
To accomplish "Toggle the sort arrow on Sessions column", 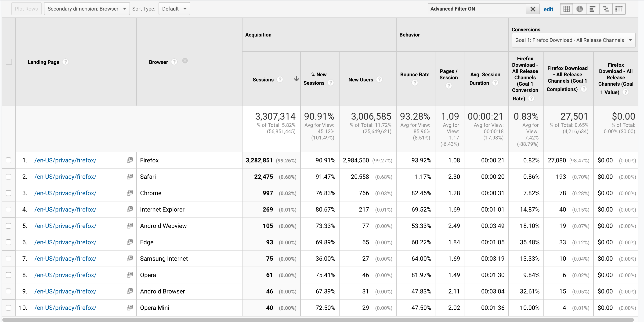I will point(296,79).
